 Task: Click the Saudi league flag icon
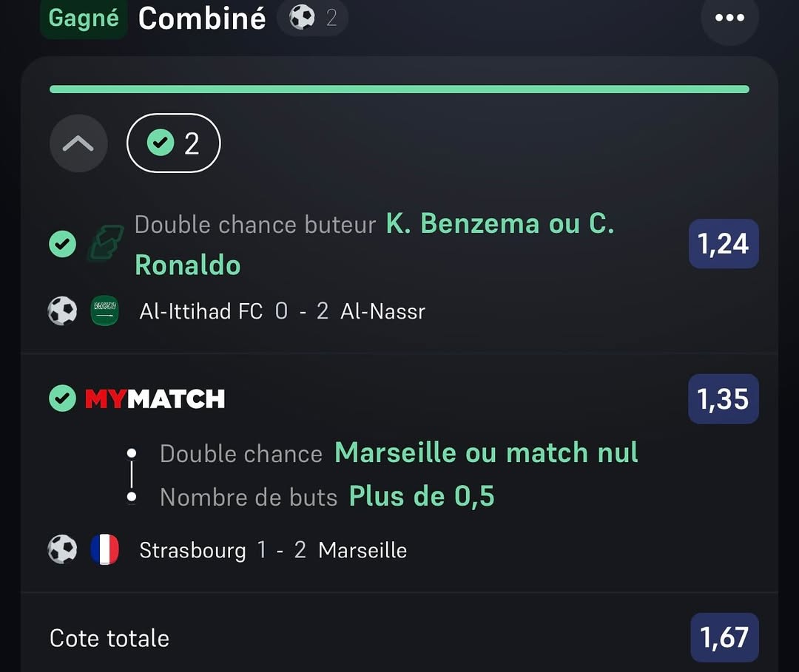105,311
